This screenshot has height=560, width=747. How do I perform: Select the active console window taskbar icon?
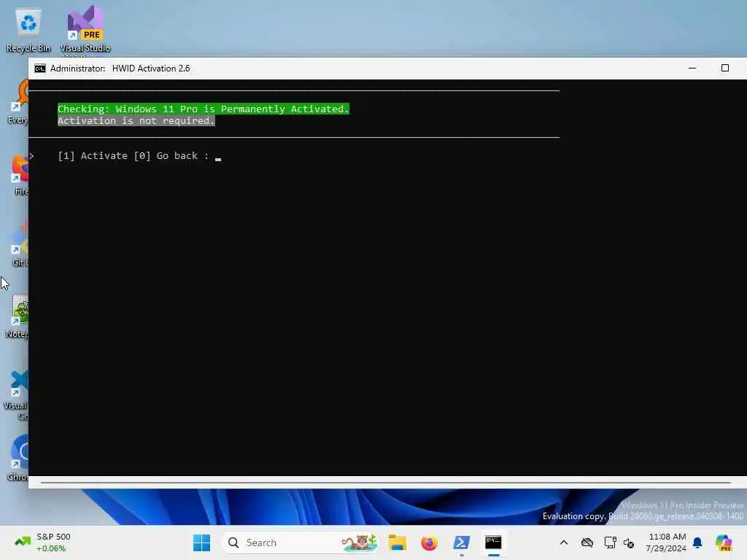click(x=494, y=542)
